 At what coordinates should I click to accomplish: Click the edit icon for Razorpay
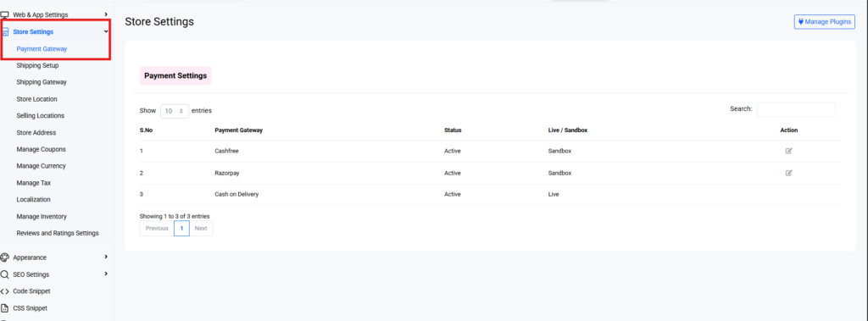(x=789, y=173)
